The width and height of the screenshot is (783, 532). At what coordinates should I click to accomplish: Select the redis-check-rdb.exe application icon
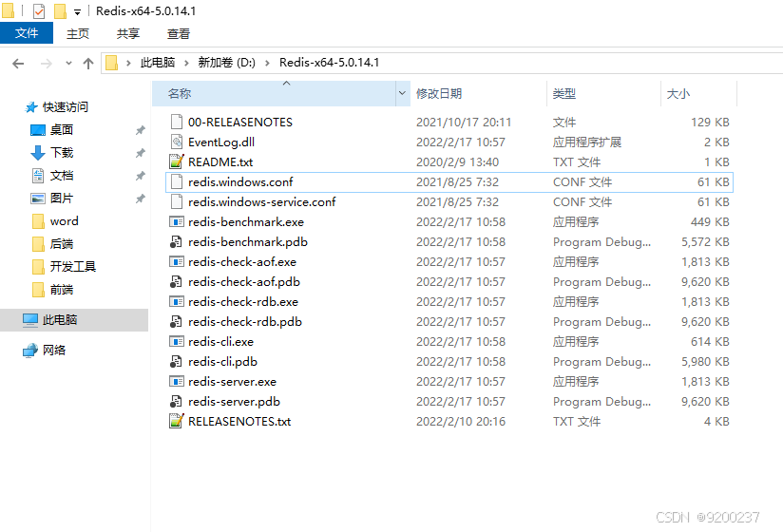click(x=177, y=301)
